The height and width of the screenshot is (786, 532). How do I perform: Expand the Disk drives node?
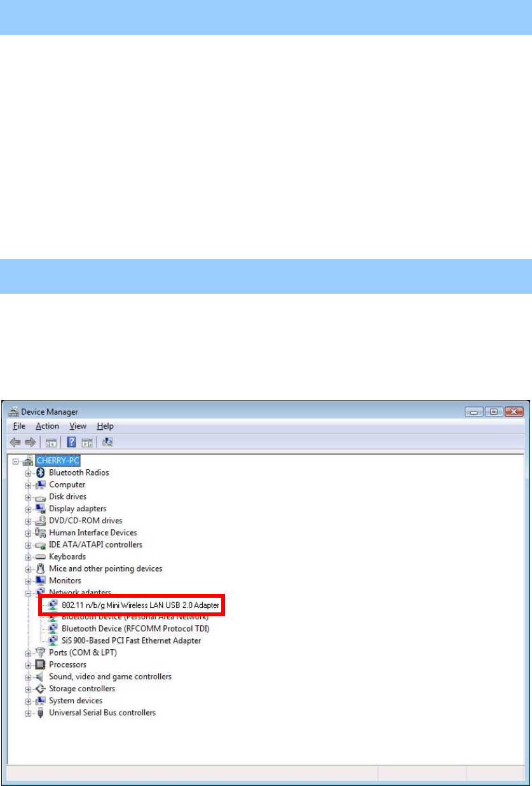click(28, 497)
